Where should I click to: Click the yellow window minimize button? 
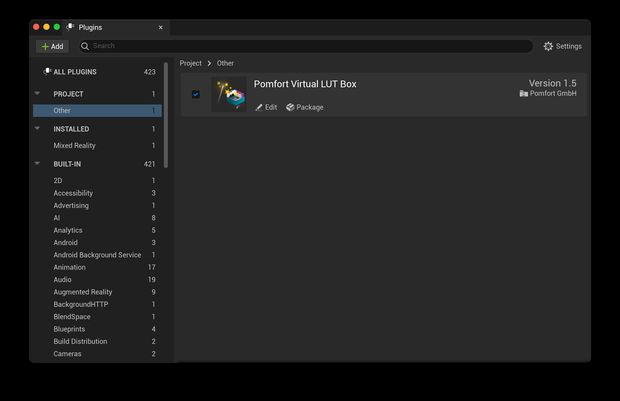47,27
